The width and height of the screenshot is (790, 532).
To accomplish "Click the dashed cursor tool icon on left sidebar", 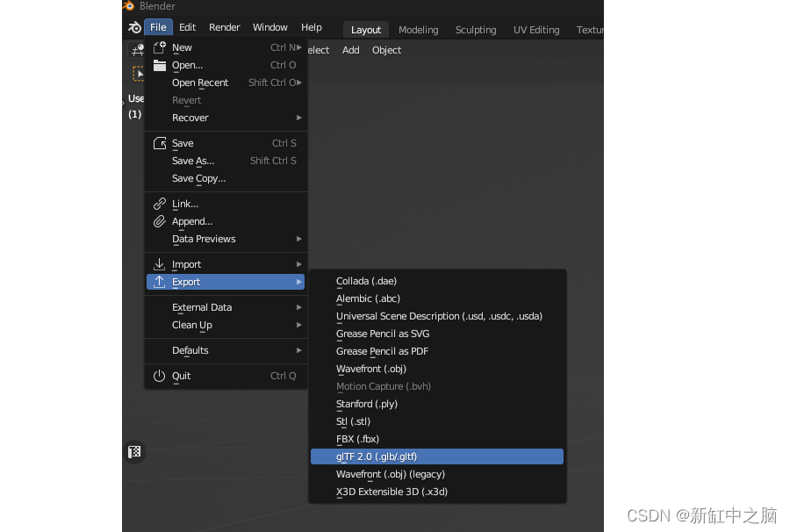I will [x=138, y=74].
